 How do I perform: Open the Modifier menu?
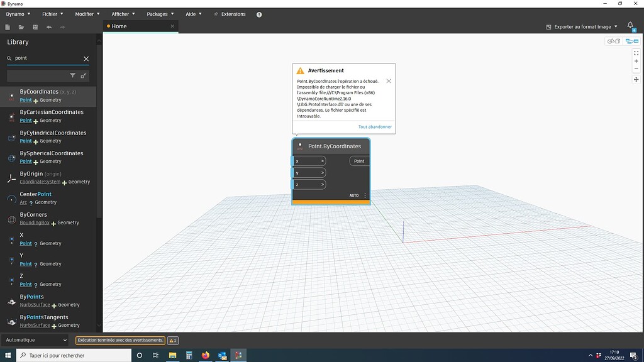84,13
